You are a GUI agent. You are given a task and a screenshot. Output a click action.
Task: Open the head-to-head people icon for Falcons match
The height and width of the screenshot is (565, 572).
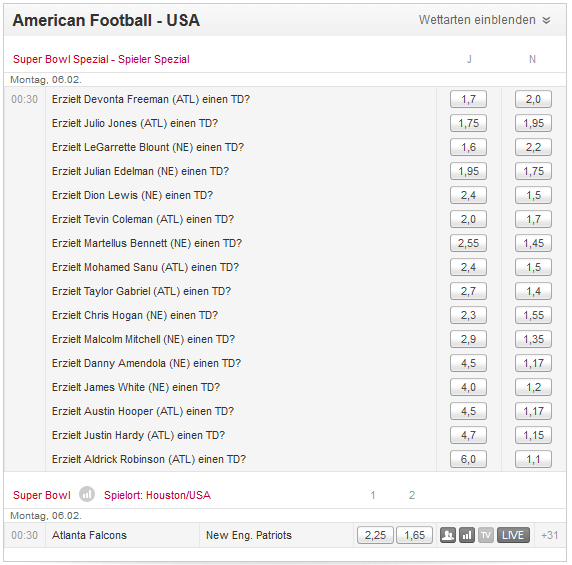pyautogui.click(x=448, y=535)
